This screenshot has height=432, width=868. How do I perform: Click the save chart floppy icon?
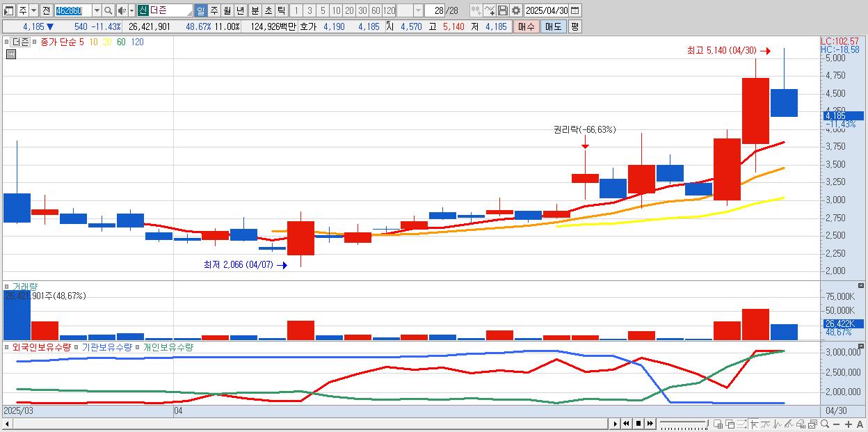[503, 10]
